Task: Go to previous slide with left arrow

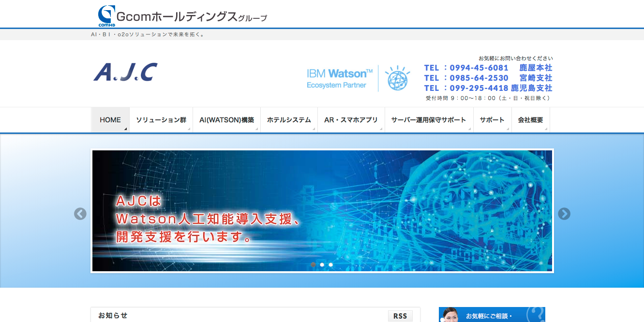Action: coord(80,214)
